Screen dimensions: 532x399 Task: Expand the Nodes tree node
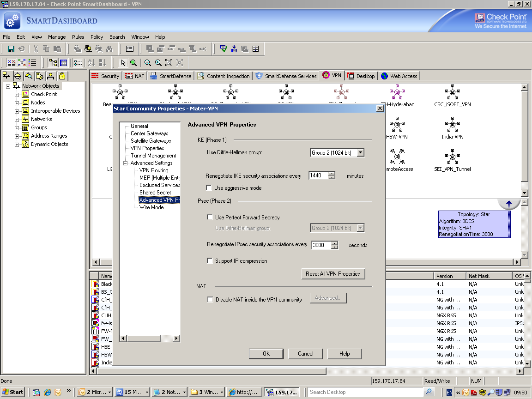(17, 103)
